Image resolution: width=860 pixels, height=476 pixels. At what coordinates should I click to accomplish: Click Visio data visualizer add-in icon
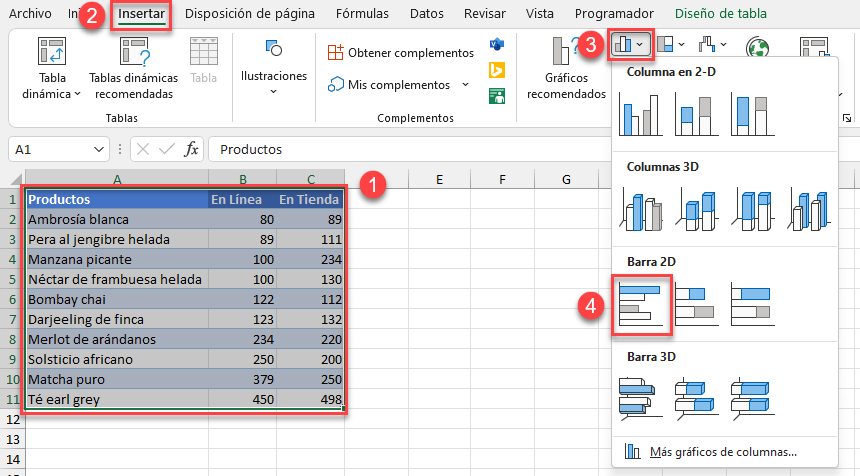click(x=496, y=44)
